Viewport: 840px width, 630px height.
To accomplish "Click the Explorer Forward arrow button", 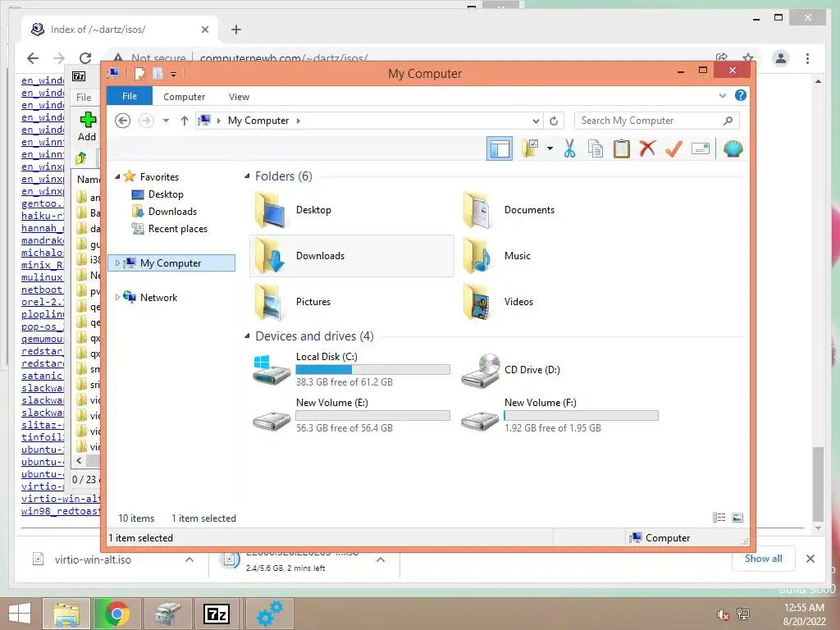I will coord(146,121).
